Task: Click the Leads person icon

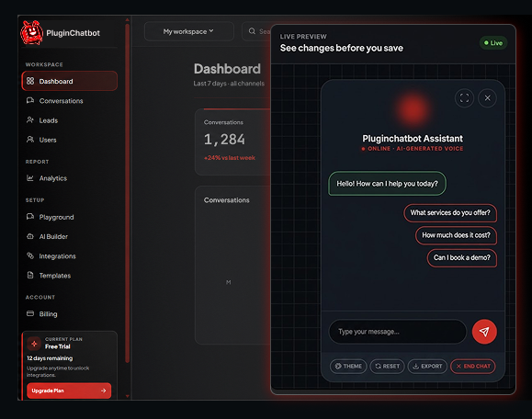Action: pos(30,119)
